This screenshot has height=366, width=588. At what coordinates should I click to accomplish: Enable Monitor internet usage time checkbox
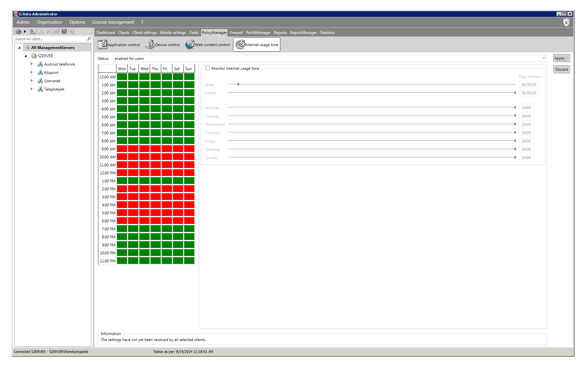(x=208, y=68)
